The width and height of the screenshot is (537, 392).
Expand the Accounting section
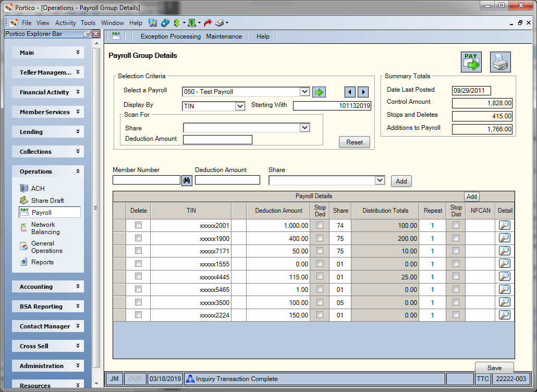(48, 287)
